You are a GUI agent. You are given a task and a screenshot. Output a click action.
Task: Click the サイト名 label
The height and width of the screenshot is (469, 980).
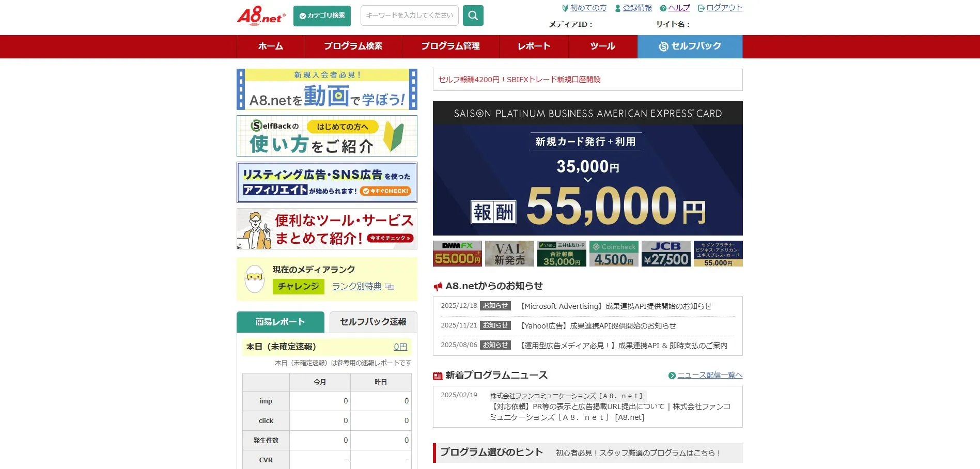pyautogui.click(x=673, y=24)
